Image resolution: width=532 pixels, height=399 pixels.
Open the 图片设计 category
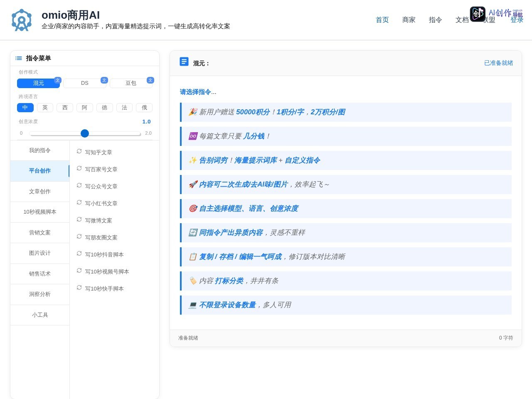[x=40, y=253]
